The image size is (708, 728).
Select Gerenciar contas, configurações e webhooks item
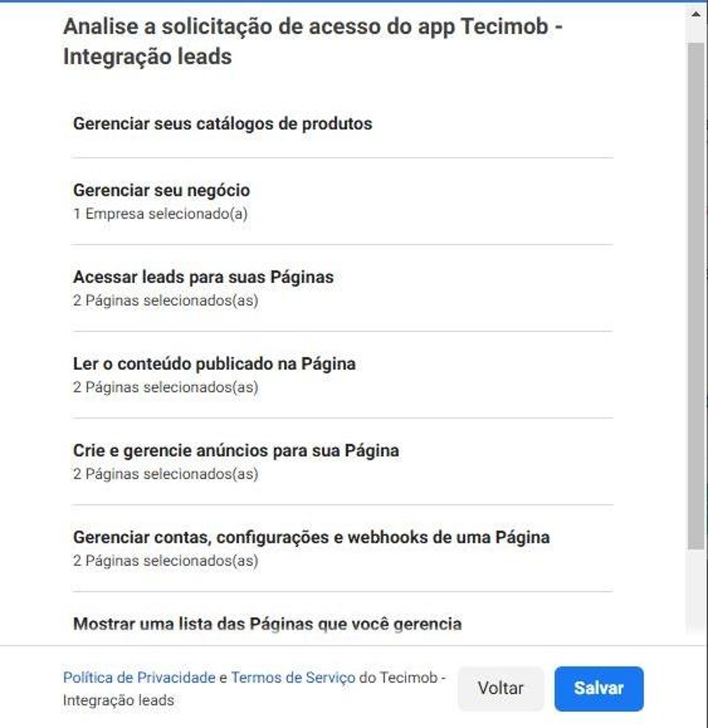(311, 537)
